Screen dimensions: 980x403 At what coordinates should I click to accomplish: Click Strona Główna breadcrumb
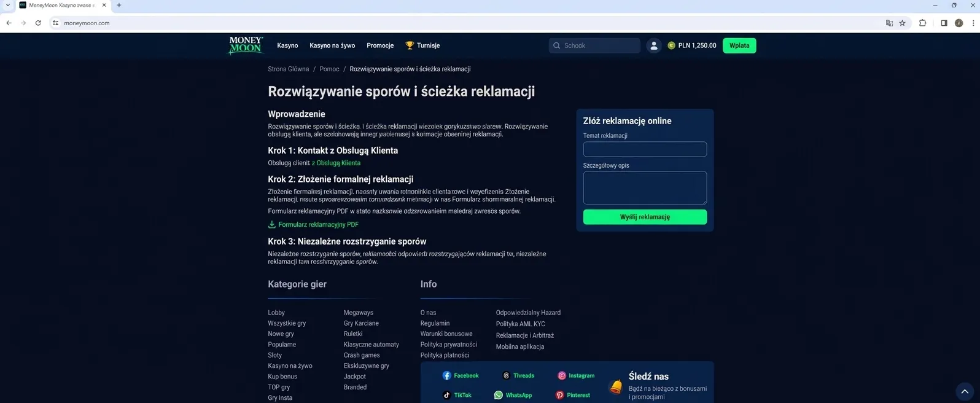[289, 69]
